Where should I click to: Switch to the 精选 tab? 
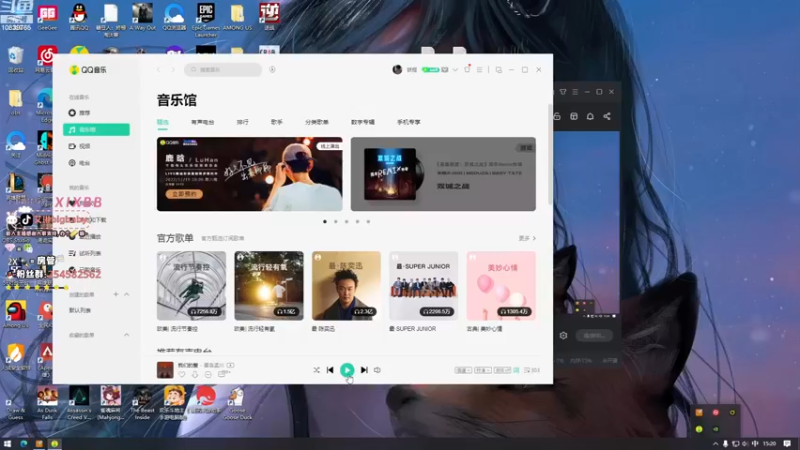pos(163,122)
